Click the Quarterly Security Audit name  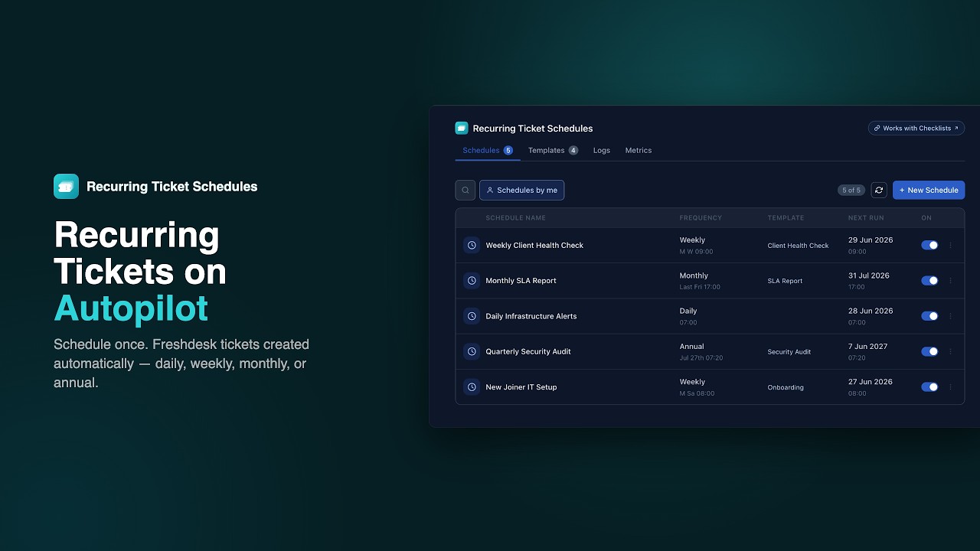(528, 351)
